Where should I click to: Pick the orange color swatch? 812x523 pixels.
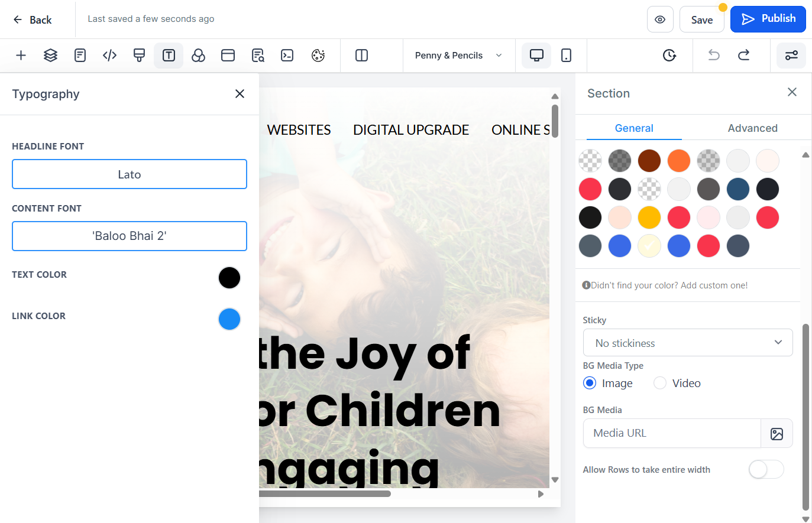(x=679, y=161)
